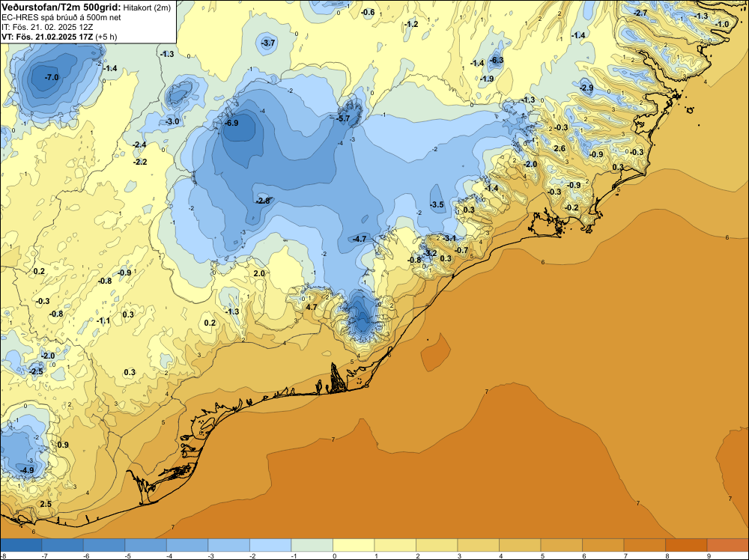Screen dimensions: 749x560
Task: Click the -2.5 temperature value
Action: coord(36,371)
